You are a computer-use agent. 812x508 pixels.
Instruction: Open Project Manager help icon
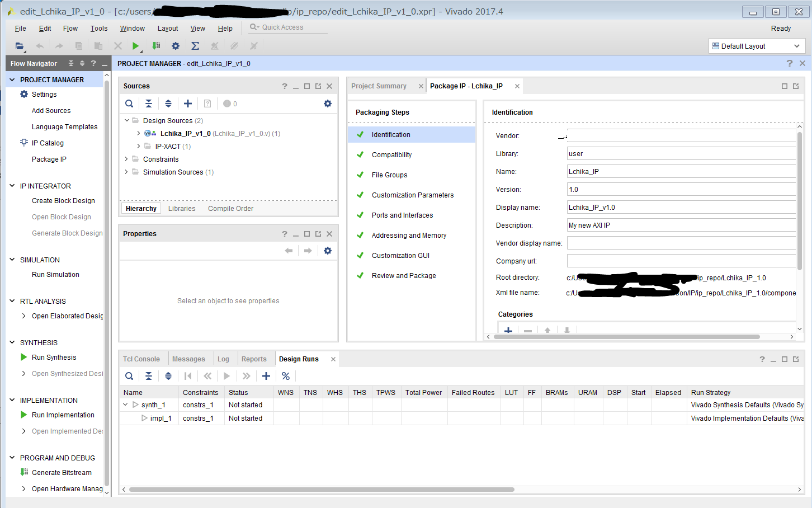790,63
